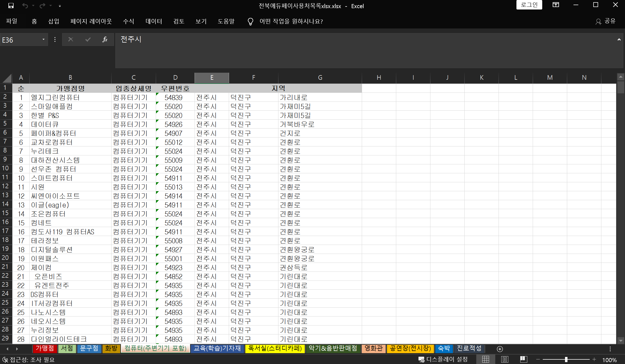Switch to Page Break Preview
Image resolution: width=625 pixels, height=364 pixels.
(524, 359)
